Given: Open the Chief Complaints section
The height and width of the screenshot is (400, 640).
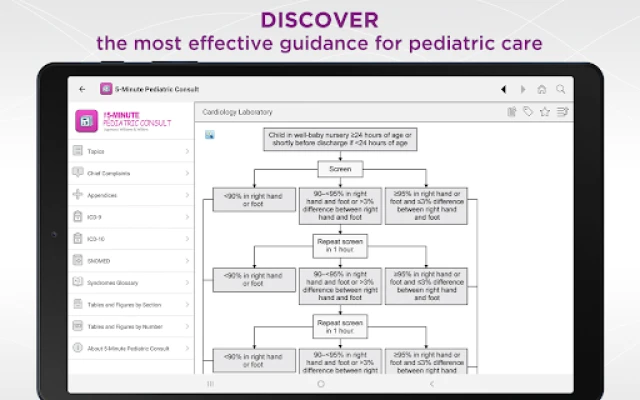Looking at the screenshot, I should click(x=131, y=173).
